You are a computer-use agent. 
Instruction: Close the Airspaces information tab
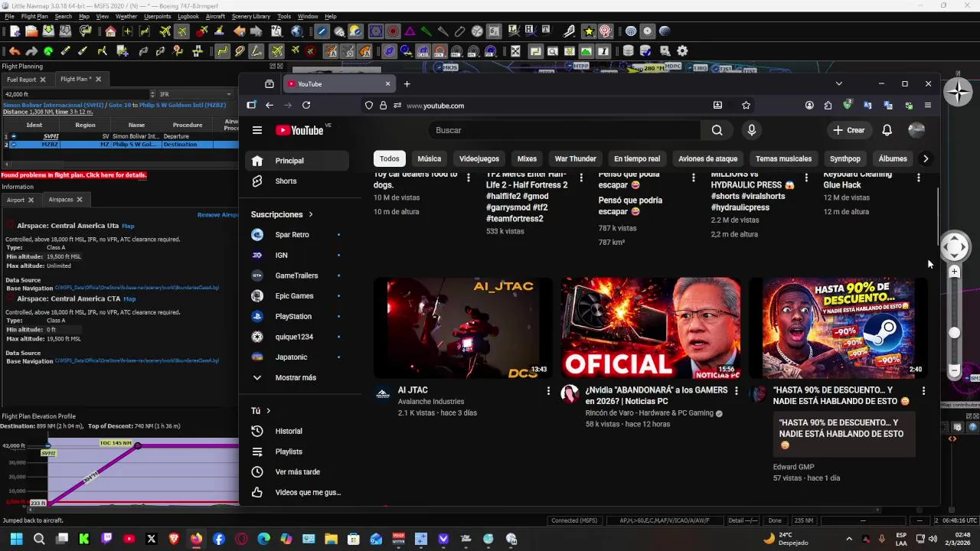79,200
